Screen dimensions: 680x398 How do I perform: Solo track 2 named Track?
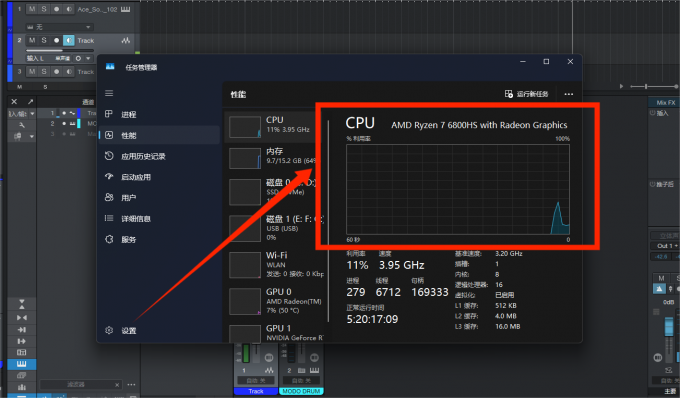click(x=44, y=40)
